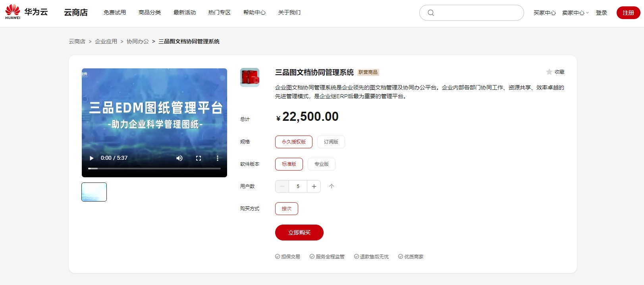Open the 商品分类 menu
The width and height of the screenshot is (644, 285).
click(x=150, y=13)
